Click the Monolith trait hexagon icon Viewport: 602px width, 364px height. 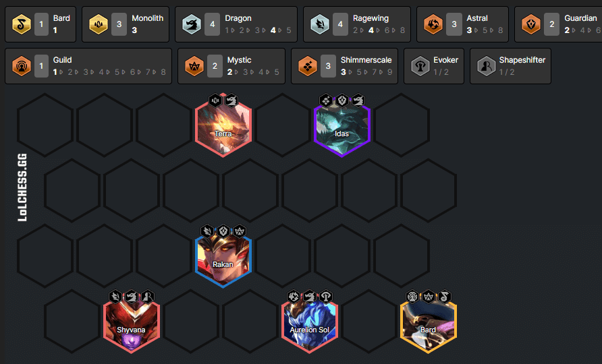tap(99, 24)
